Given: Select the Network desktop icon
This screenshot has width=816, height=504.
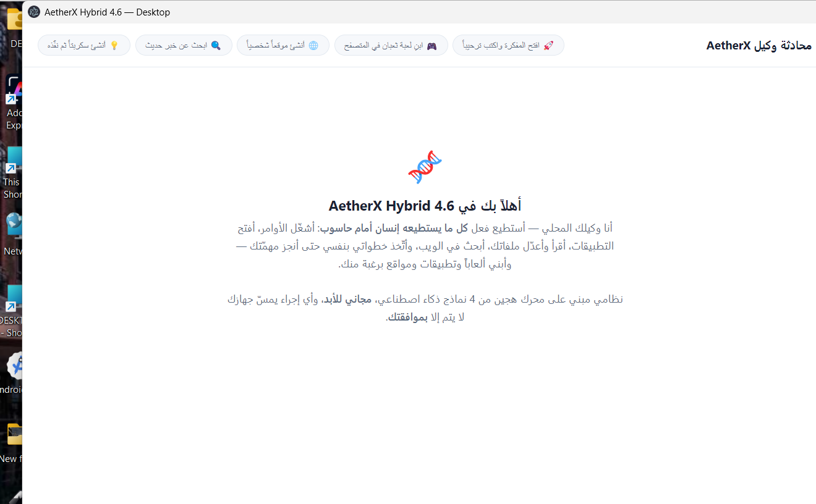Looking at the screenshot, I should [12, 235].
